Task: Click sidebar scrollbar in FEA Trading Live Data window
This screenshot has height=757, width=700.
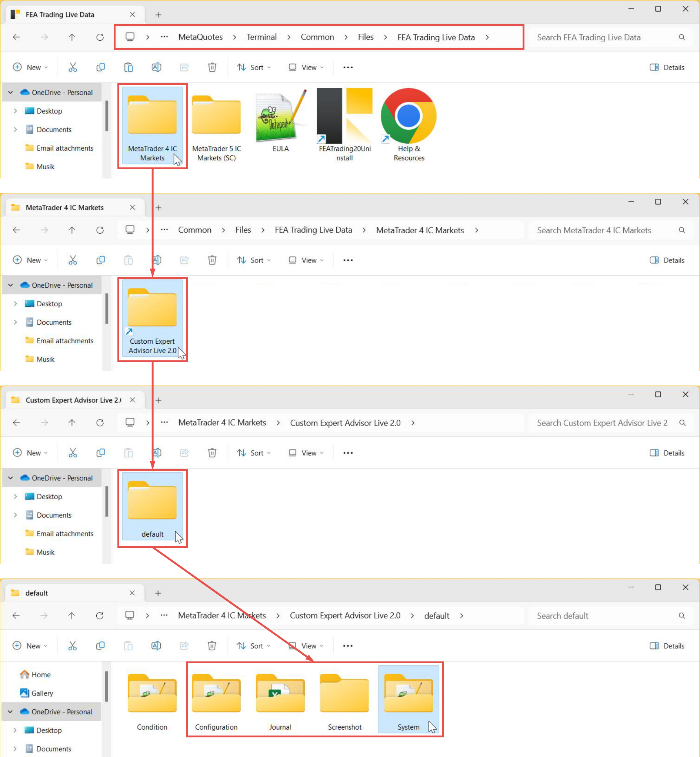Action: pos(107,116)
